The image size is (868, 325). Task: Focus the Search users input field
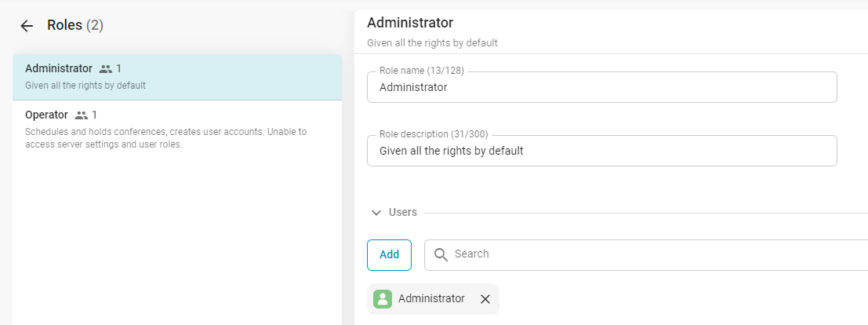click(x=651, y=254)
